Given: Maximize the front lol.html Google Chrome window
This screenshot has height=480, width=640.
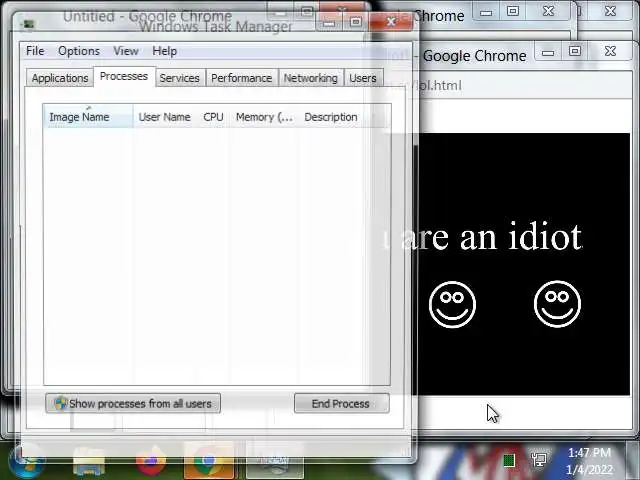Looking at the screenshot, I should click(x=575, y=51).
